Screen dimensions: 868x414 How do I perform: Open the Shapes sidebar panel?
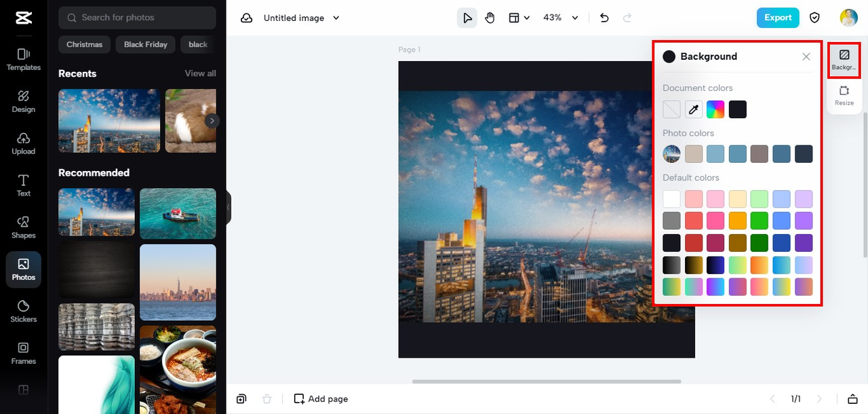pos(23,227)
